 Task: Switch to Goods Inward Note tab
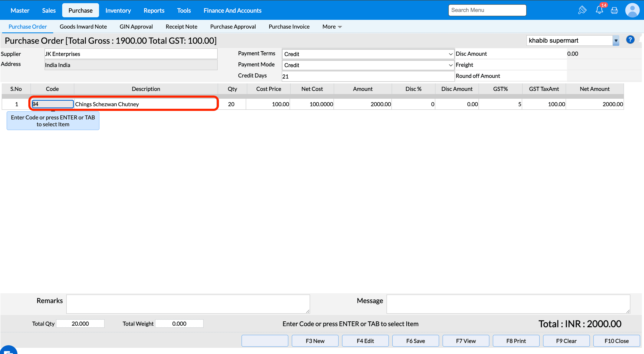coord(83,26)
